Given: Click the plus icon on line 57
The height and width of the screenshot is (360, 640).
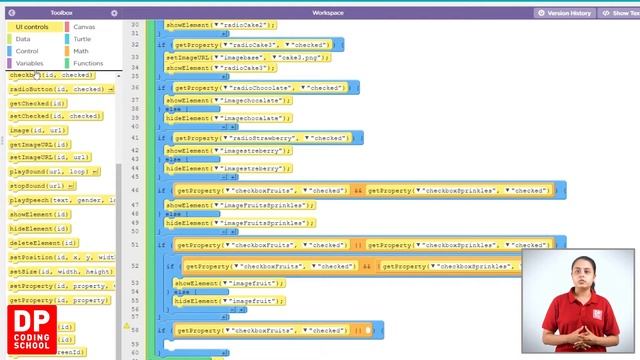Looking at the screenshot, I should tap(224, 317).
